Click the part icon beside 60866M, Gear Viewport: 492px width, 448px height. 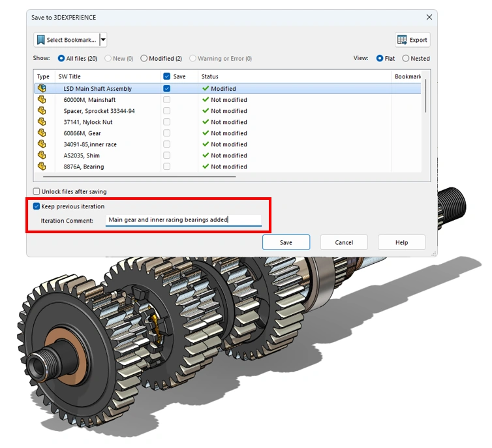click(42, 133)
